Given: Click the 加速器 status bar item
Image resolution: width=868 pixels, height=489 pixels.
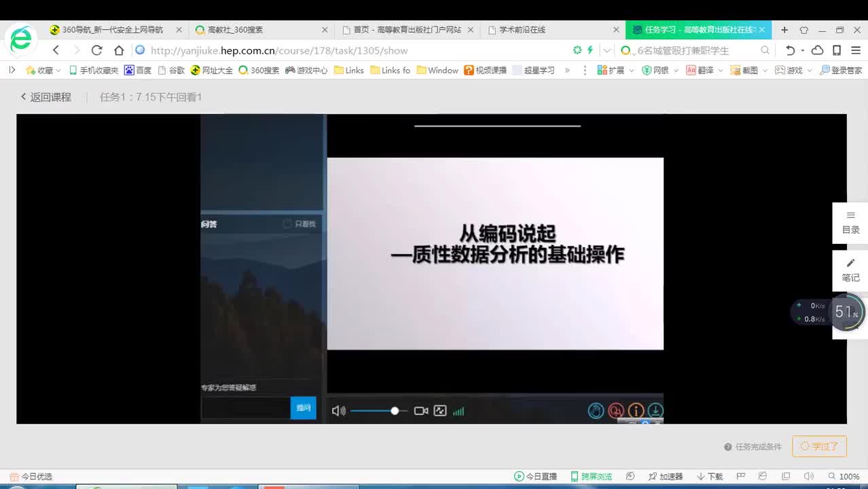Looking at the screenshot, I should pyautogui.click(x=666, y=477).
